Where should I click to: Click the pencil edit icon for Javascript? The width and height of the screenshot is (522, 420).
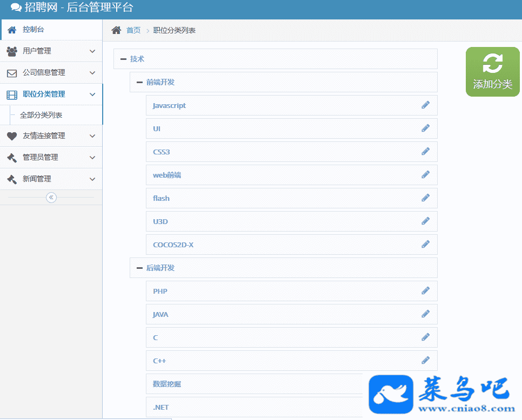tap(425, 105)
